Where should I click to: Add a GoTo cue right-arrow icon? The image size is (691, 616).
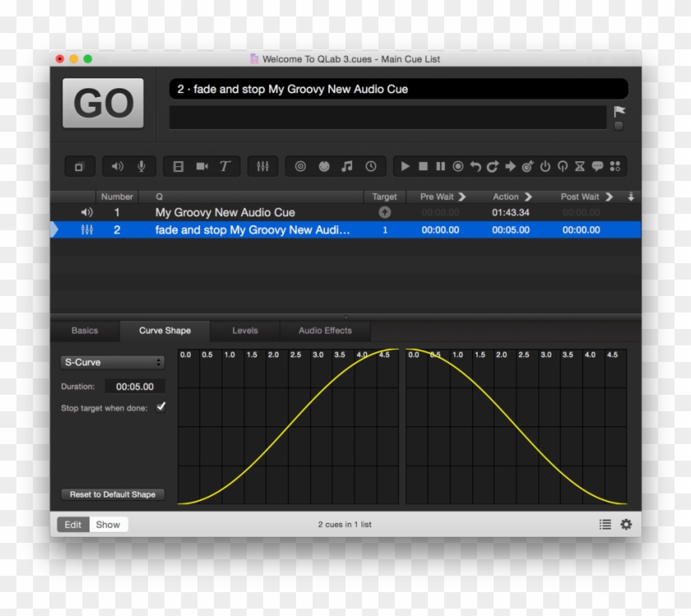[x=510, y=167]
